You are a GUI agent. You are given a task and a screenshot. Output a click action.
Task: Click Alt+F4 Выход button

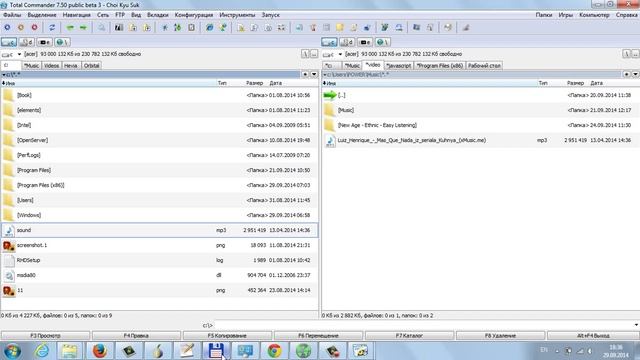coord(593,336)
